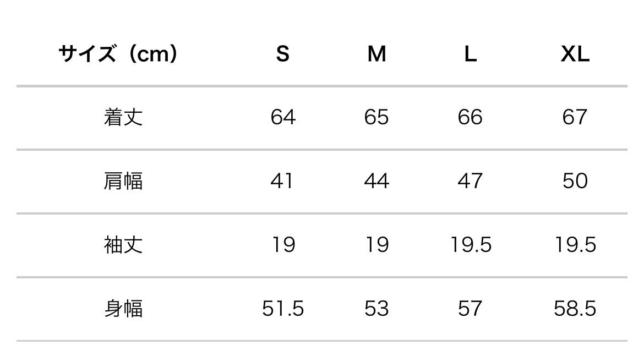
Task: Click the 身幅 value 53 for size M
Action: 376,309
